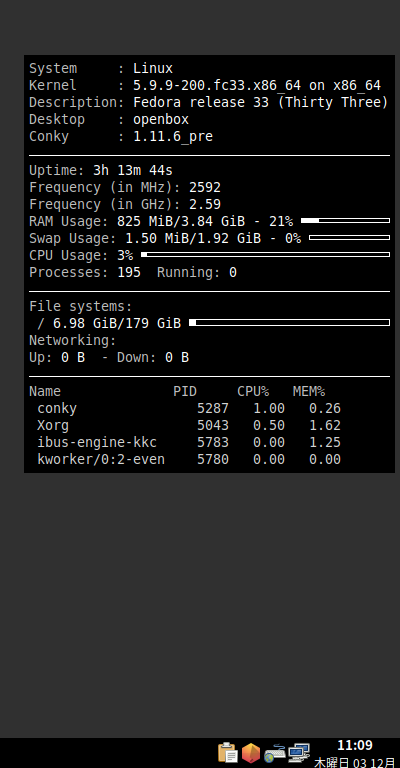The height and width of the screenshot is (768, 400).
Task: Click the PID column header
Action: [x=185, y=391]
